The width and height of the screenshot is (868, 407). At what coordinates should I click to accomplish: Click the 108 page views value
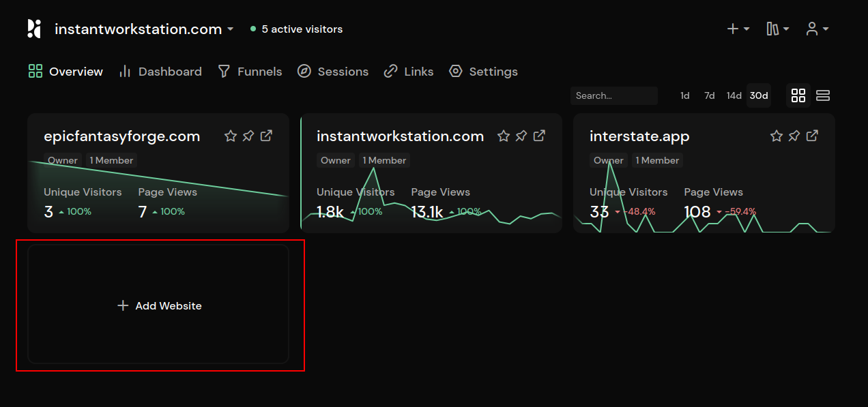697,212
